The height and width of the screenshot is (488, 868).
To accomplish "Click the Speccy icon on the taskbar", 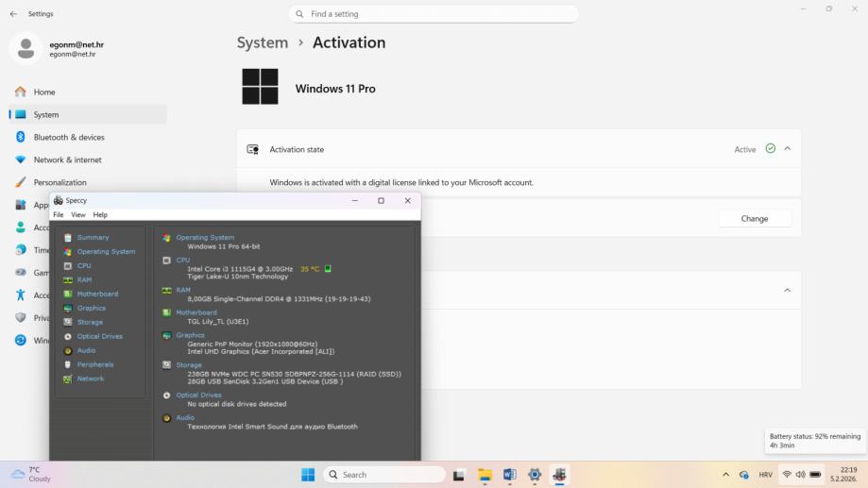I will click(559, 475).
